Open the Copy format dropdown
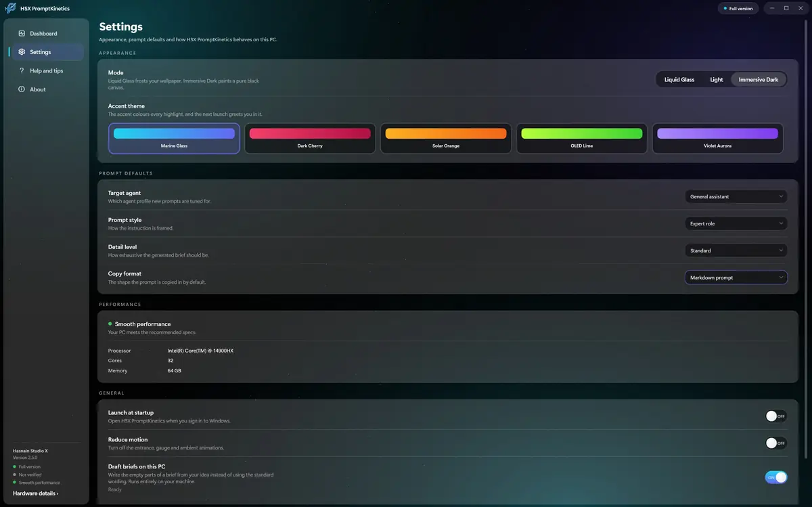 (x=736, y=278)
